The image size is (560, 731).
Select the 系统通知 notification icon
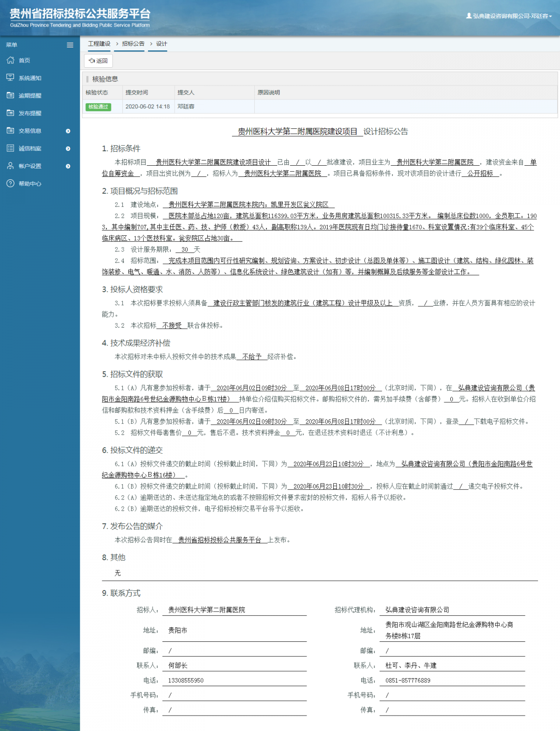[10, 78]
